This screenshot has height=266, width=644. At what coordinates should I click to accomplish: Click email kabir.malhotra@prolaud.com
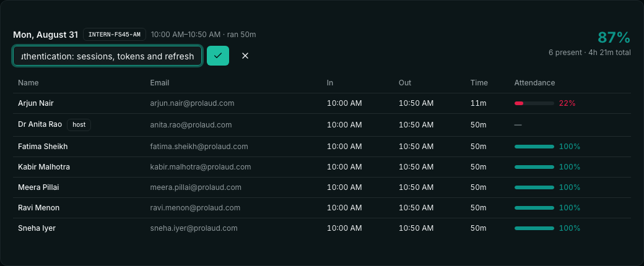[201, 167]
